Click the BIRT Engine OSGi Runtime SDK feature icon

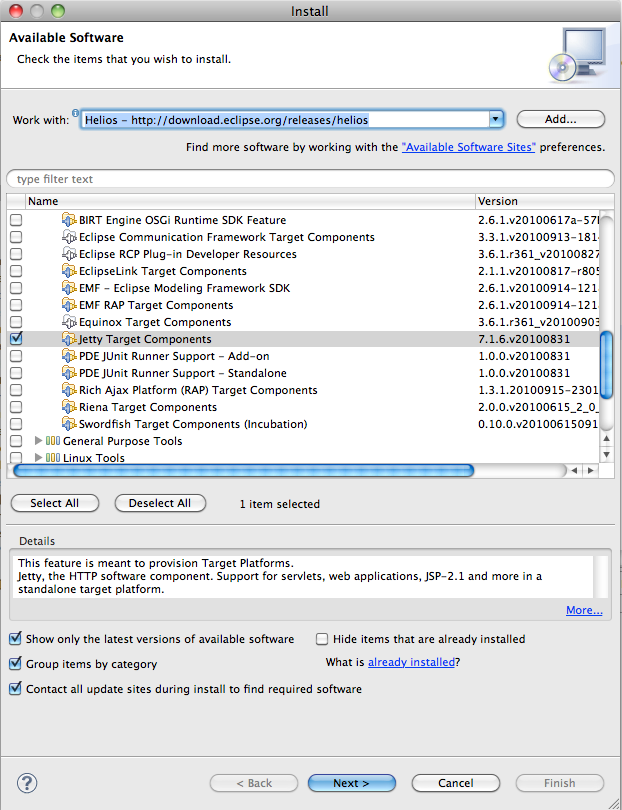tap(69, 220)
